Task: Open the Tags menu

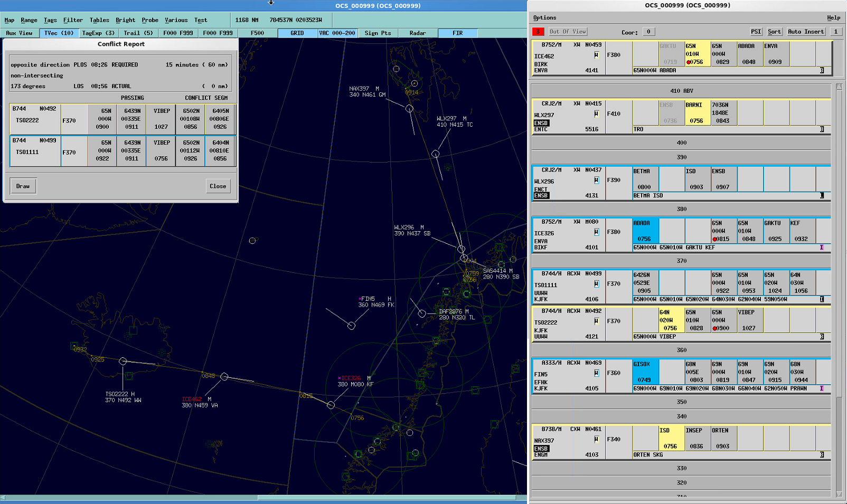Action: 50,20
